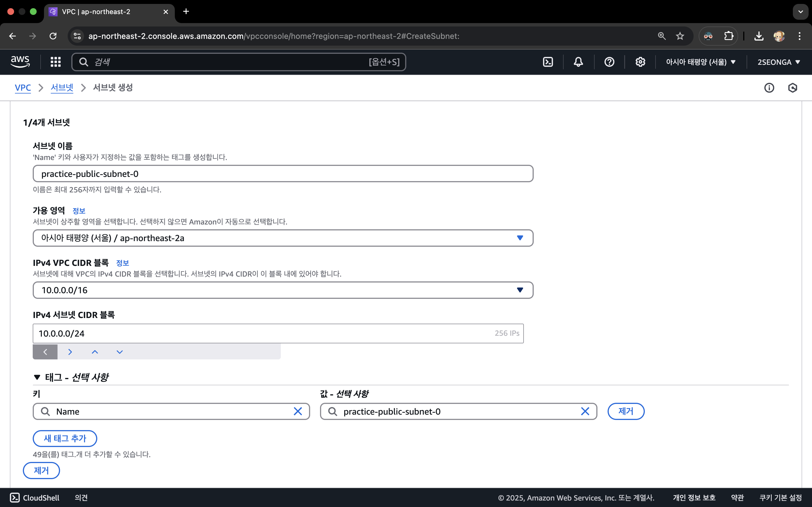The image size is (812, 507).
Task: Click the subnet name input field
Action: tap(283, 174)
